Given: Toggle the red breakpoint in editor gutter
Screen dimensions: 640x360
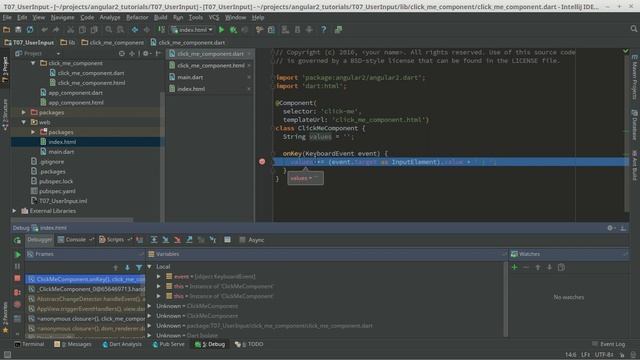Looking at the screenshot, I should click(x=262, y=162).
